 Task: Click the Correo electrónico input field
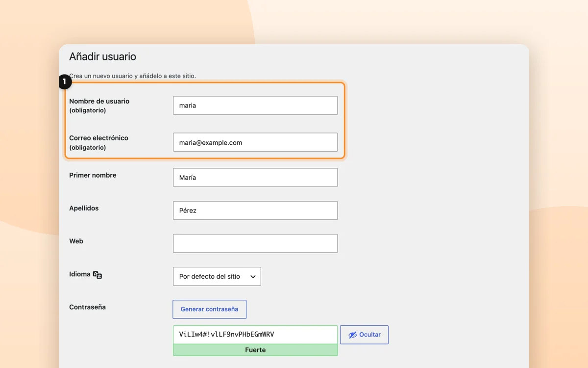coord(255,142)
